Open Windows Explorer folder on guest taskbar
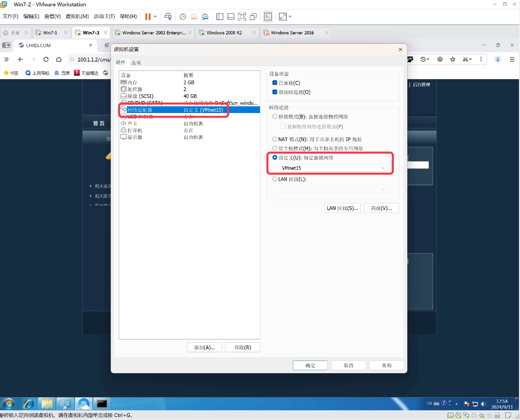This screenshot has height=420, width=520. click(47, 404)
